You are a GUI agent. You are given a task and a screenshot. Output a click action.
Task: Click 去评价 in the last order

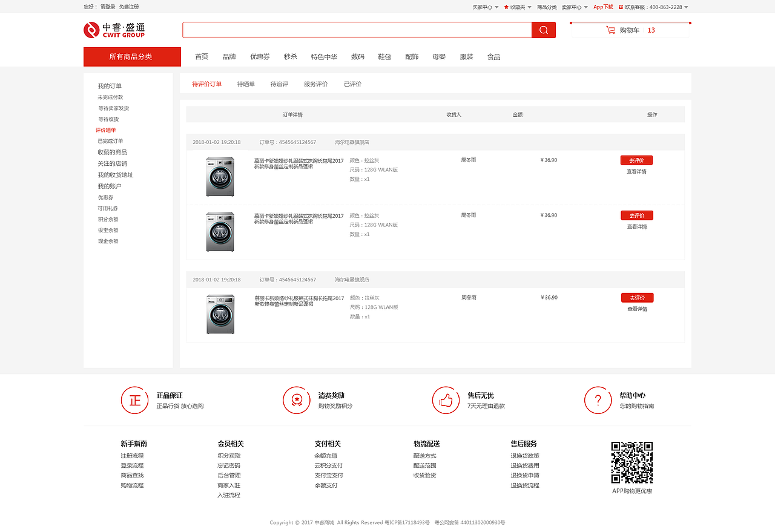point(637,298)
